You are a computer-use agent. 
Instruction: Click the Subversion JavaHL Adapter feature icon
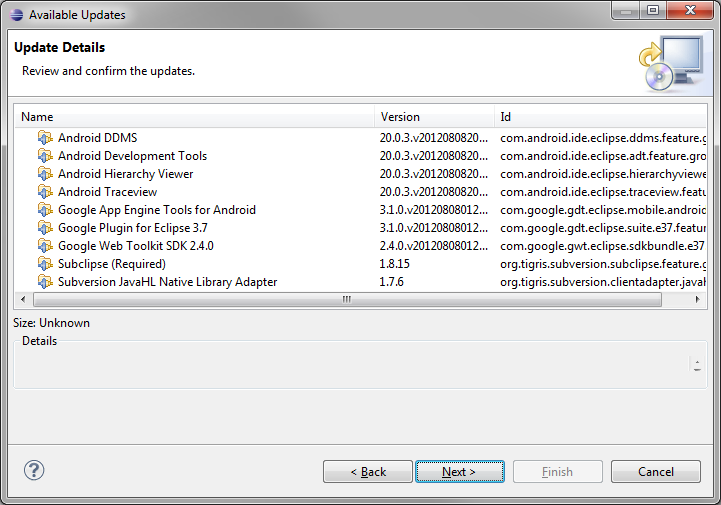(45, 281)
